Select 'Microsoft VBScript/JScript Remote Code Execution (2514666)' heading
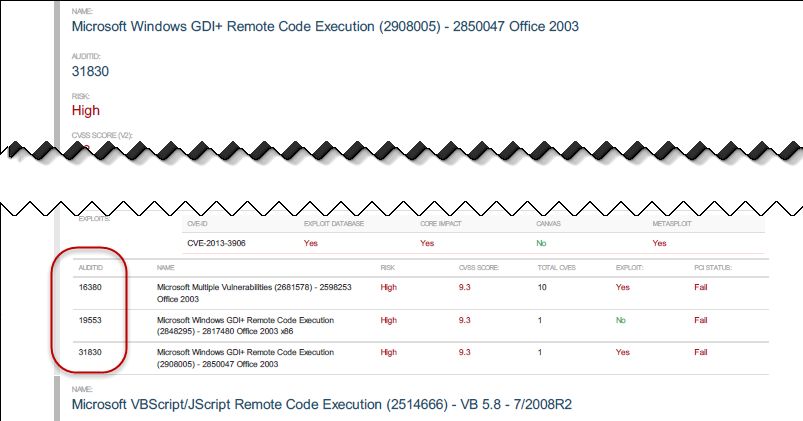This screenshot has height=421, width=803. pos(322,405)
